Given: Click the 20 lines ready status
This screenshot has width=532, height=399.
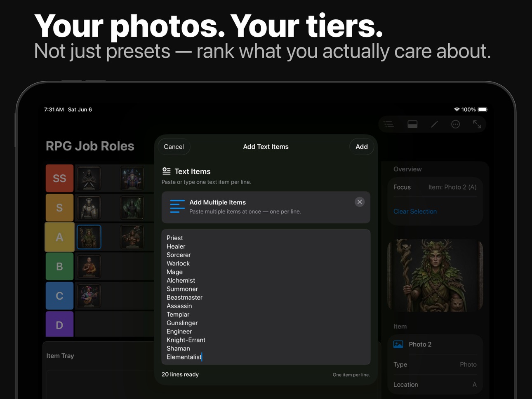Looking at the screenshot, I should coord(180,374).
